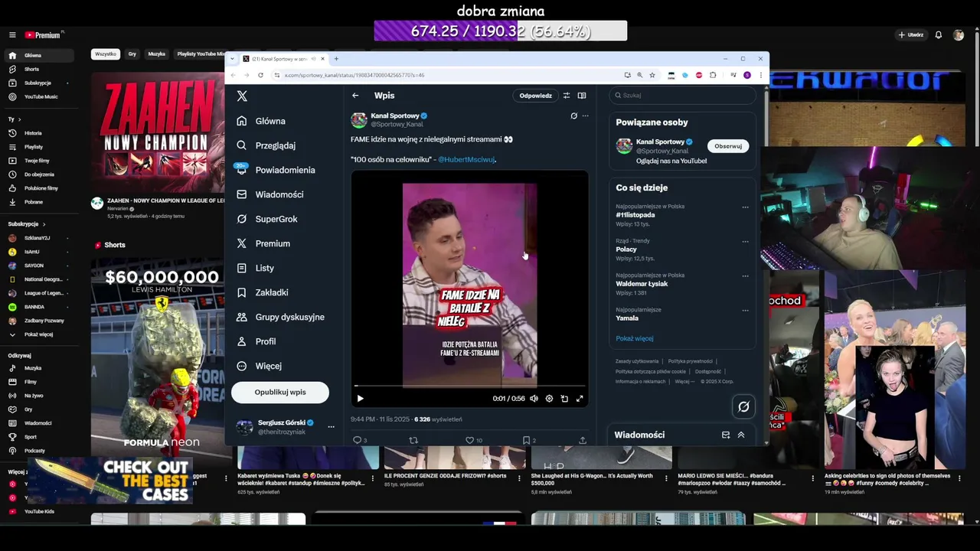Open YouTube hamburger menu
980x551 pixels.
click(12, 35)
